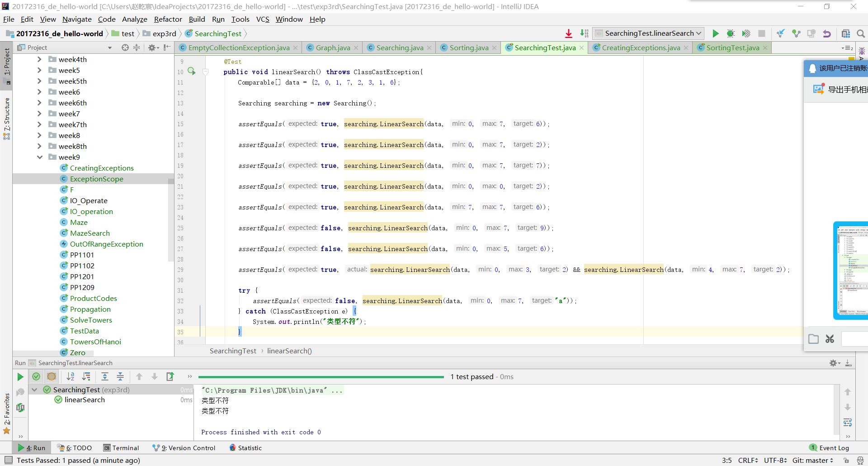
Task: Click the red download arrow toolbar icon
Action: (569, 33)
